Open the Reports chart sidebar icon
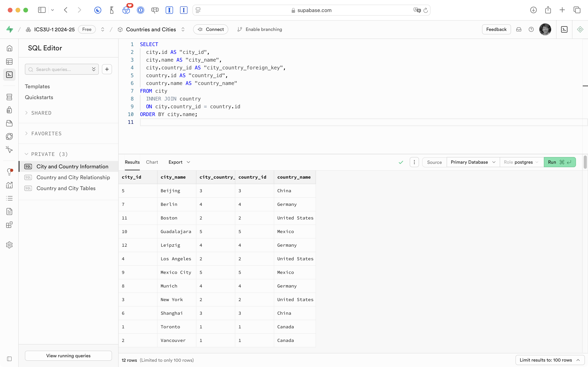The image size is (588, 367). pos(10,185)
